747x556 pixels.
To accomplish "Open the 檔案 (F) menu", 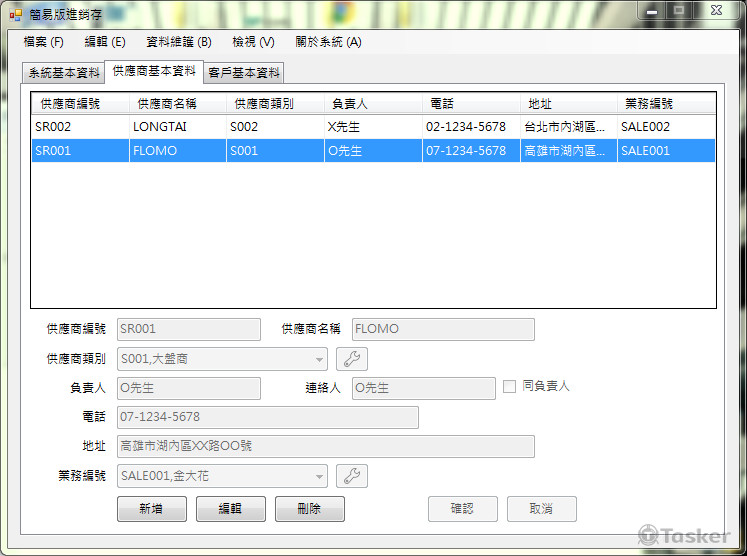I will (43, 42).
